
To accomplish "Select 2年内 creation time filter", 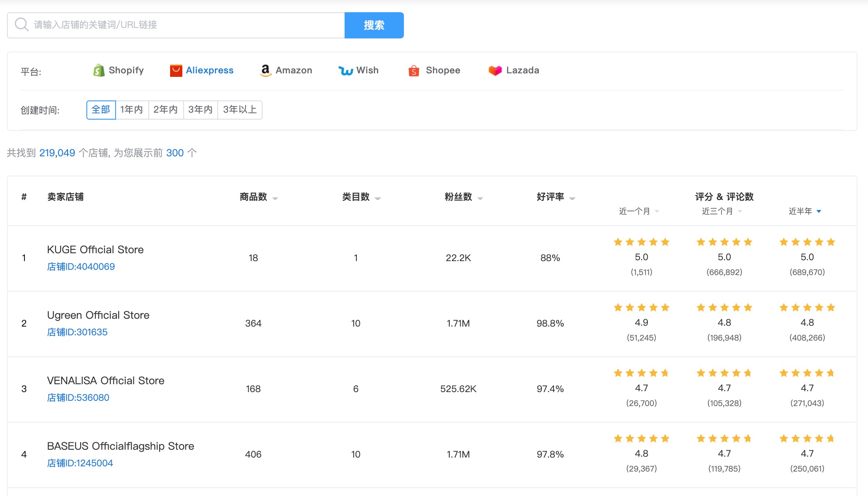I will (x=166, y=110).
